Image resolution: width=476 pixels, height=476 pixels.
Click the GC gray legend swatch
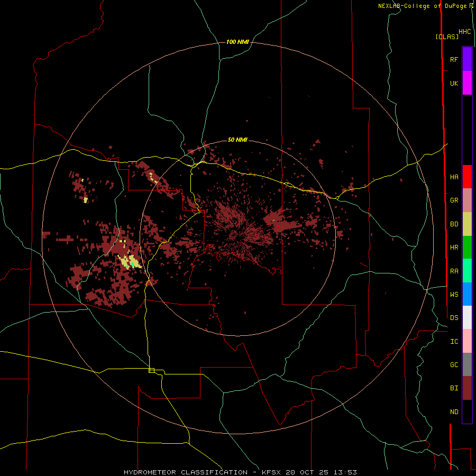[x=467, y=364]
